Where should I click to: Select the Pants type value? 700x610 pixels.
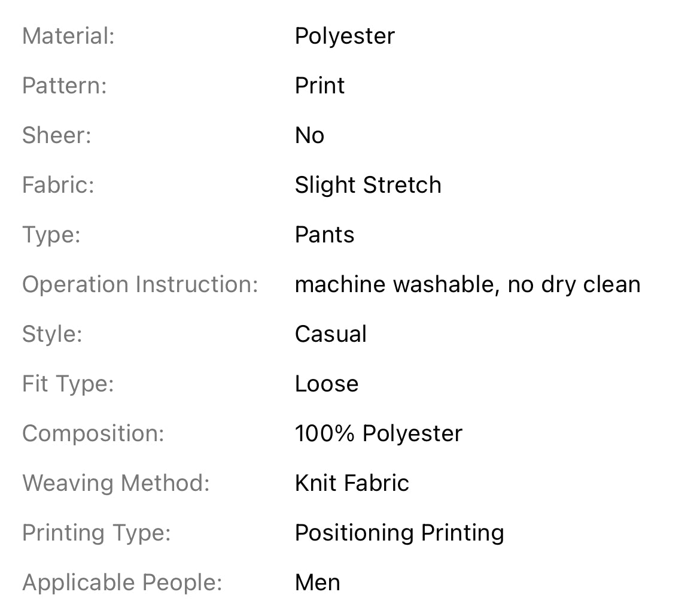[324, 235]
